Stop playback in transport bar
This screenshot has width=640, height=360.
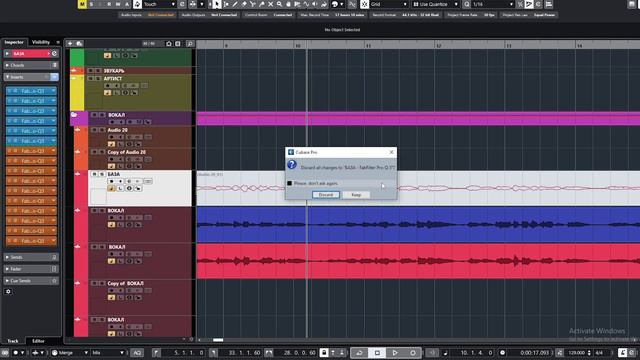[x=377, y=352]
